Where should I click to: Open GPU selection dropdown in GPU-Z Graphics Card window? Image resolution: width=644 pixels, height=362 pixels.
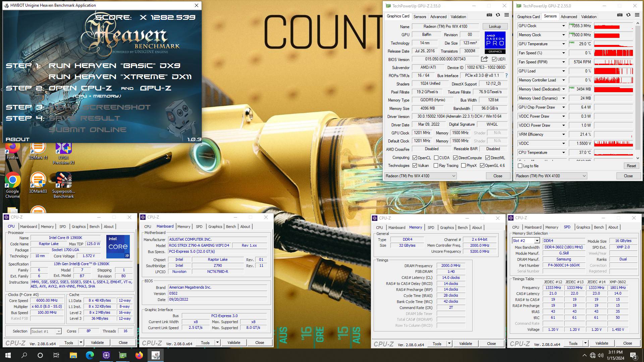pos(421,176)
